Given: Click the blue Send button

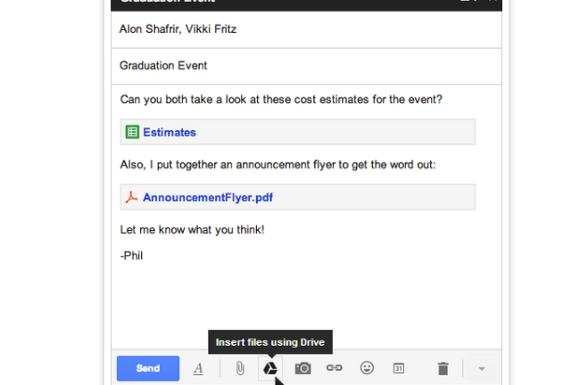Looking at the screenshot, I should 148,368.
